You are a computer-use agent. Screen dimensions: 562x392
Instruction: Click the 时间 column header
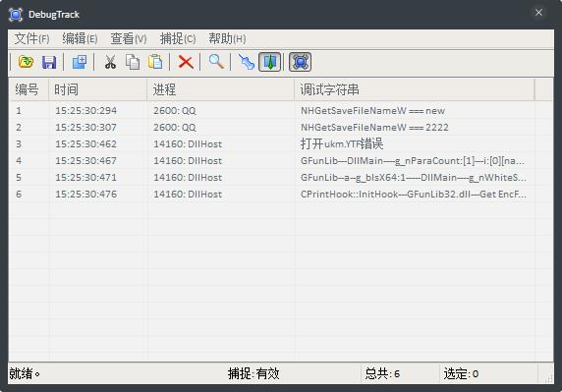click(98, 89)
